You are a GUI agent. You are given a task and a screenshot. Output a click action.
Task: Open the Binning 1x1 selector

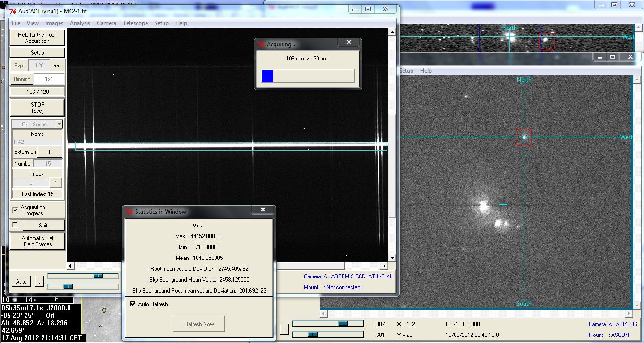(48, 79)
